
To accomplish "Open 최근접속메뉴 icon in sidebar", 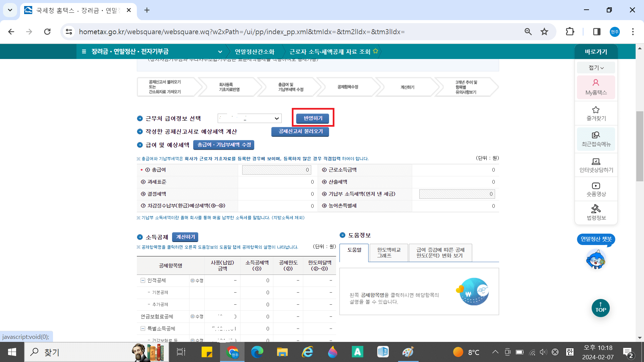I will point(596,135).
